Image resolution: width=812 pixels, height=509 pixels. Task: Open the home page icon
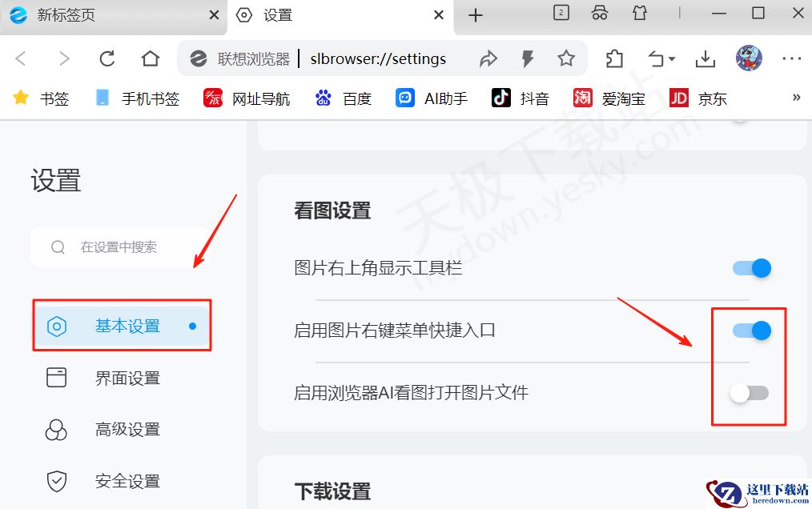(x=151, y=58)
